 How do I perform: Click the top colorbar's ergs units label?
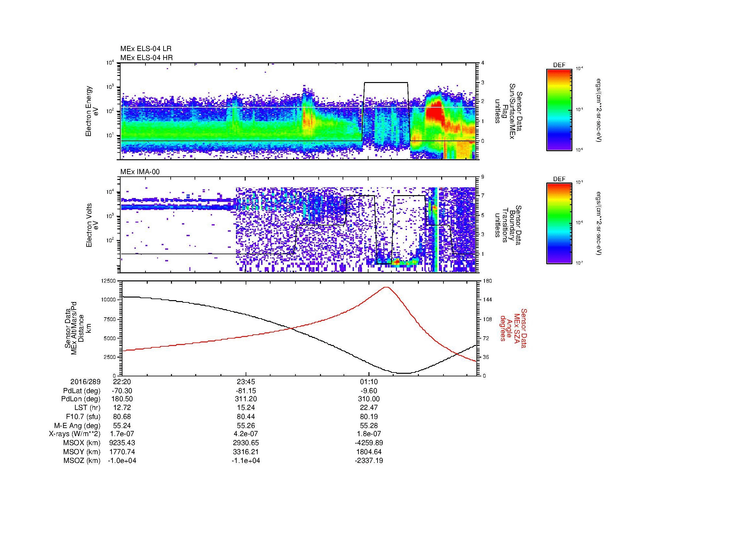[599, 110]
